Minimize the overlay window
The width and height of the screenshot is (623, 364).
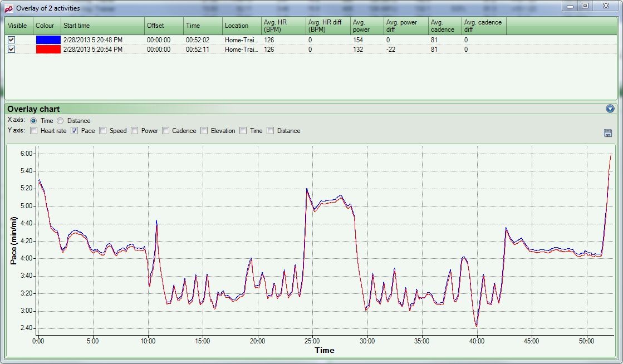[x=570, y=6]
